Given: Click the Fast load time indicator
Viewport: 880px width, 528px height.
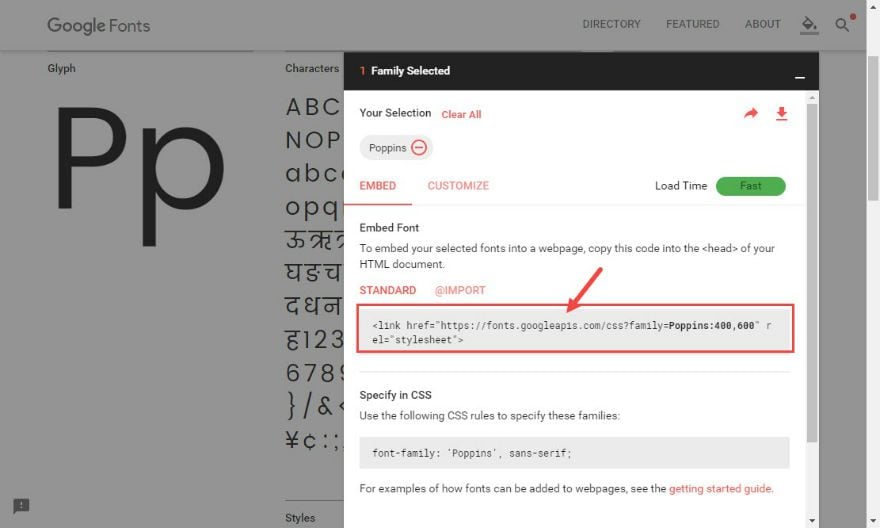Looking at the screenshot, I should pos(750,186).
